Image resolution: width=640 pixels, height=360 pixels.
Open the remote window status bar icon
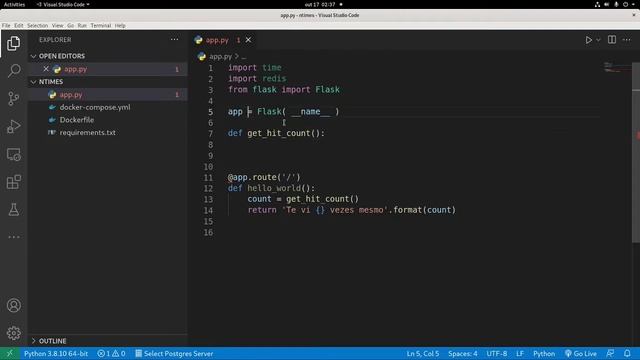click(10, 353)
